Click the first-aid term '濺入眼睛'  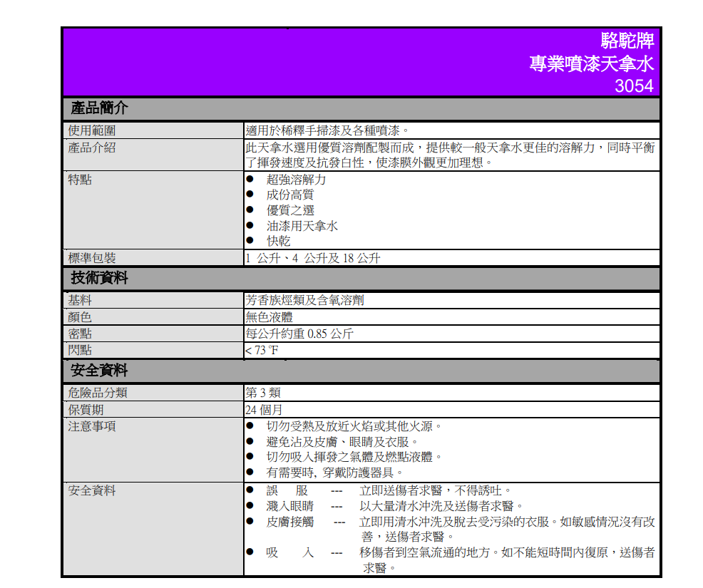coord(290,507)
